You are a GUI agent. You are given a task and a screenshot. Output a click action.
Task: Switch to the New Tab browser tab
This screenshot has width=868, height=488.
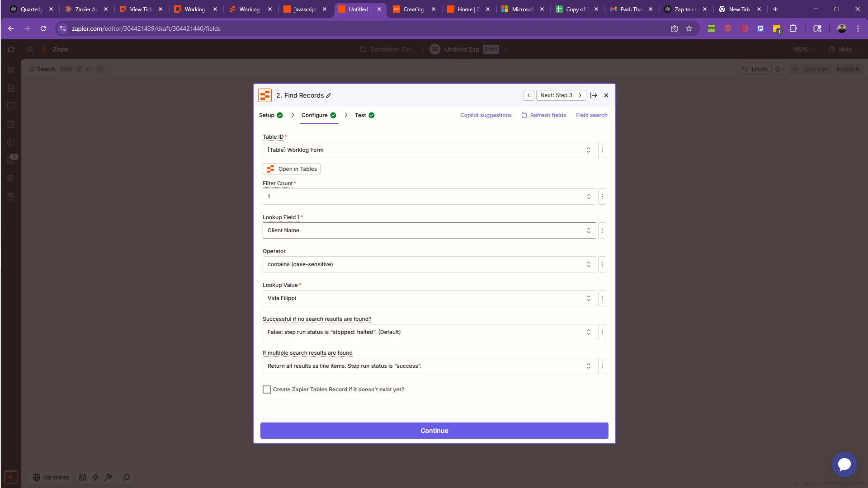(739, 9)
